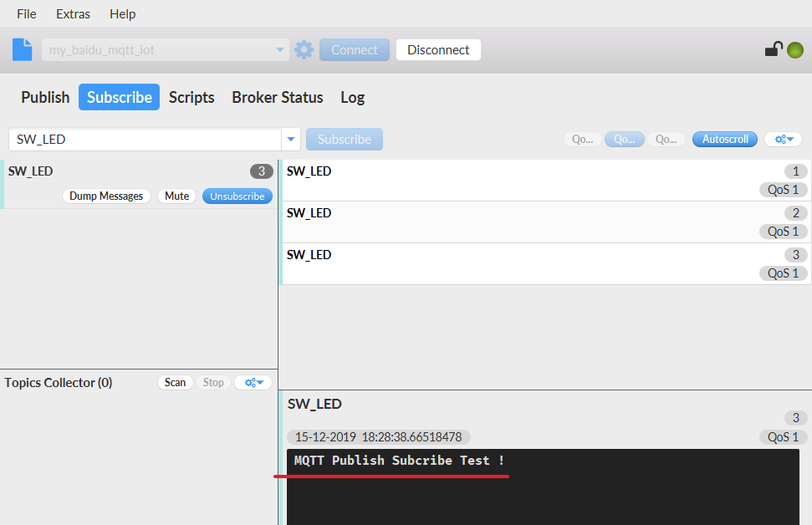Switch to the Publish tab

point(45,97)
